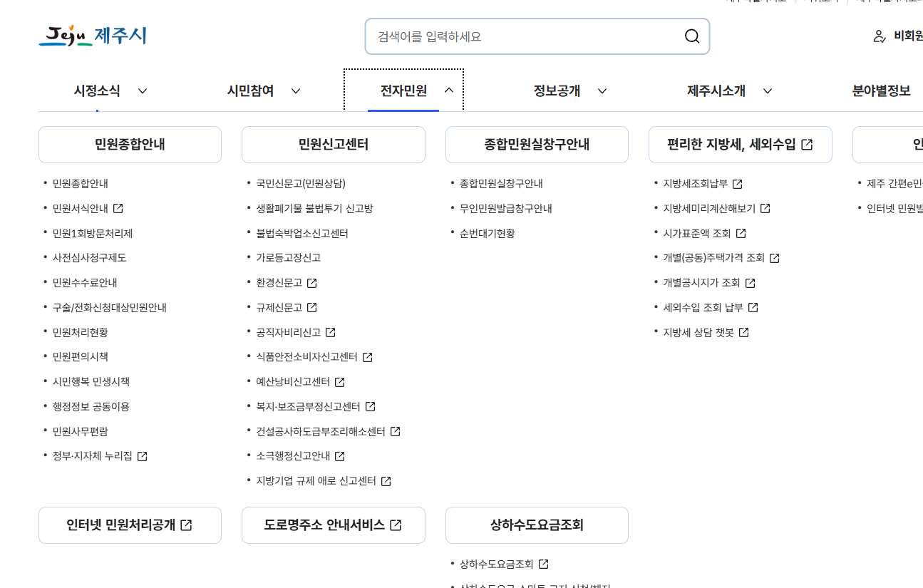Select the 시민참여 menu
Screen dimensions: 923x588
click(x=251, y=91)
